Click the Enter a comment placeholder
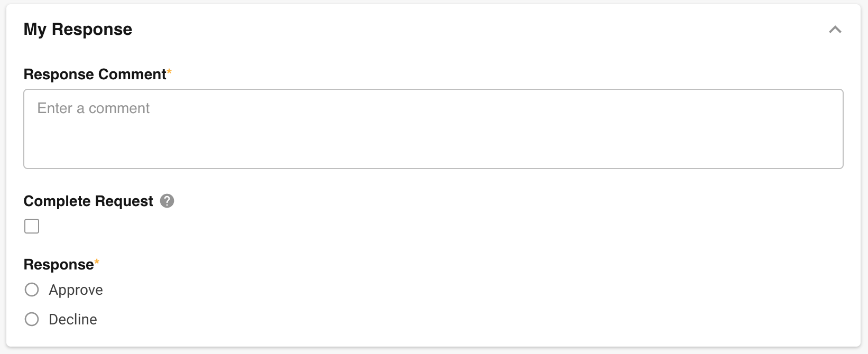The width and height of the screenshot is (868, 354). [x=94, y=108]
